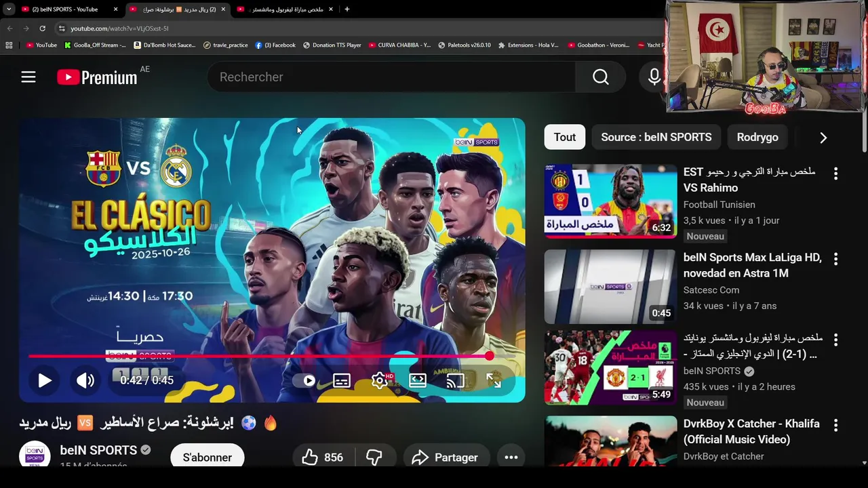Screen dimensions: 868x488
Task: Open more actions below the video
Action: point(511,457)
